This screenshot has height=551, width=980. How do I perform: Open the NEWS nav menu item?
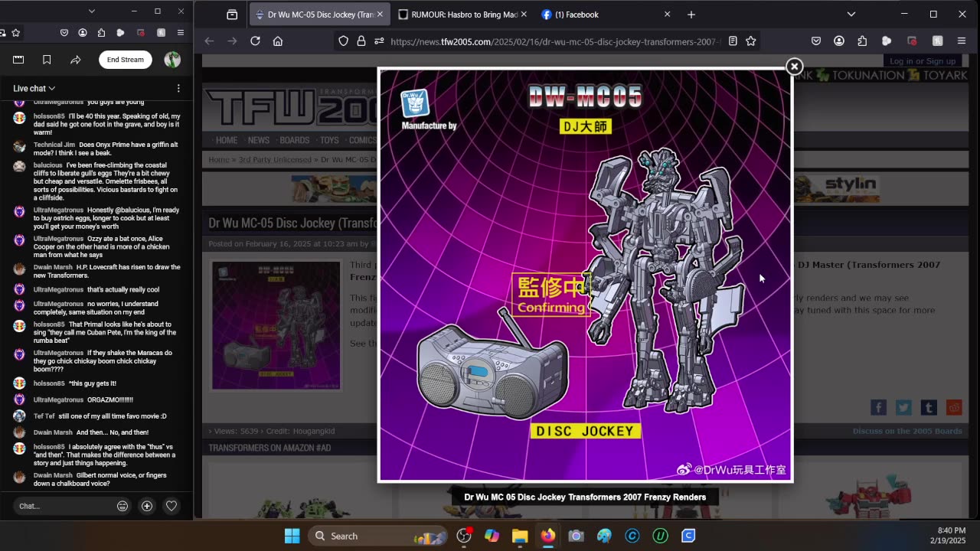(x=259, y=140)
